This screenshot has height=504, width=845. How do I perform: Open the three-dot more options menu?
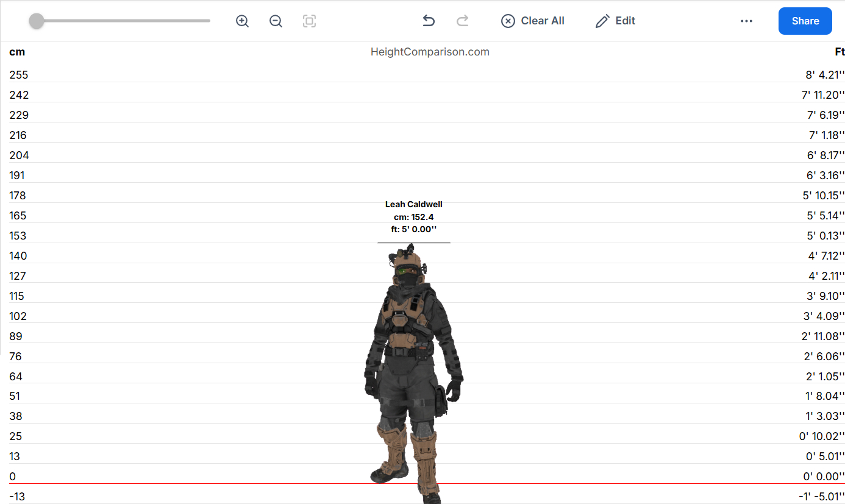746,21
